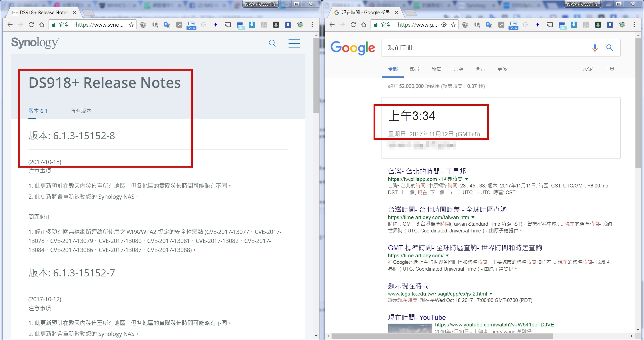644x340 pixels.
Task: Open Chrome menu in Synology browser window
Action: 312,25
